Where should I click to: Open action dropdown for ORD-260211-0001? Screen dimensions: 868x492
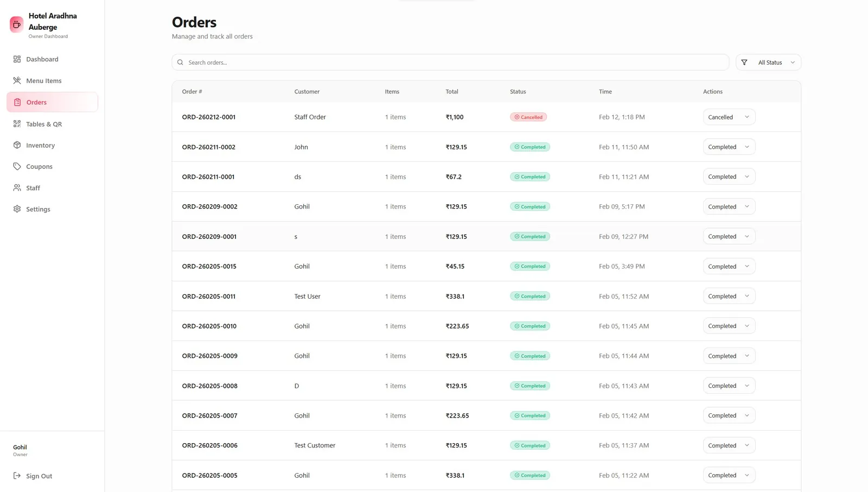(729, 176)
